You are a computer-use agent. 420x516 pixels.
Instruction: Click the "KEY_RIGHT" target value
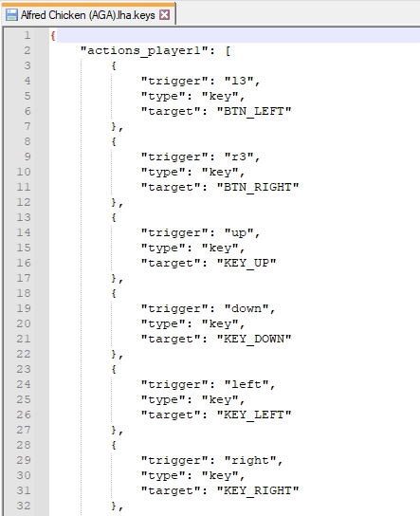point(258,490)
